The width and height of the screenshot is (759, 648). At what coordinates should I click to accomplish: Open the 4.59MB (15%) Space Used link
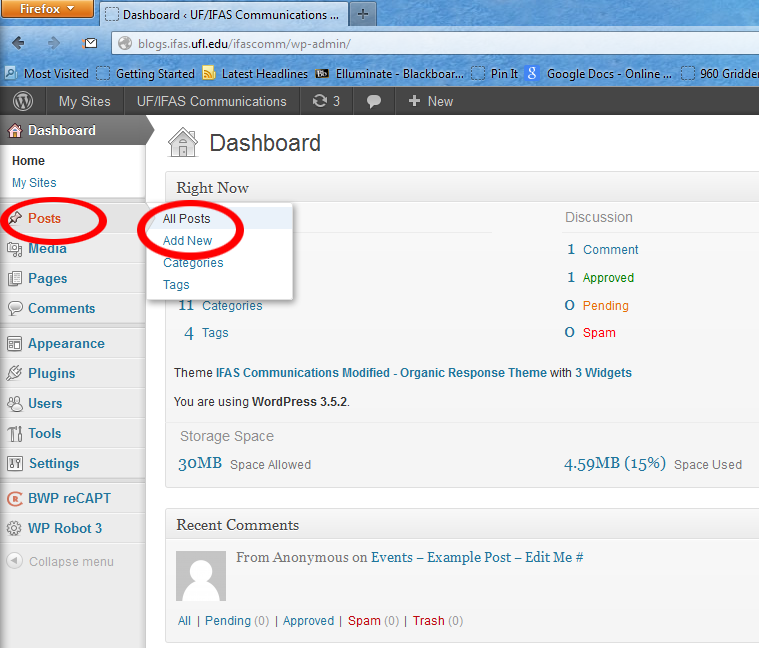coord(653,464)
